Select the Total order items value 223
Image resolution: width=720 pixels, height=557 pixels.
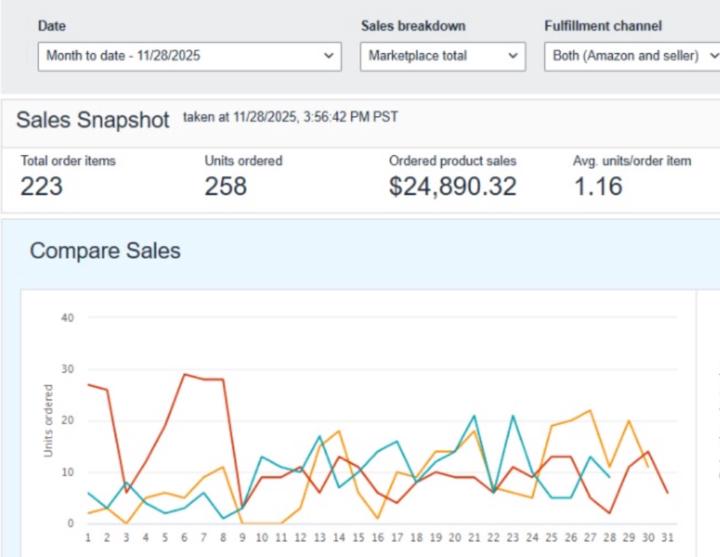click(x=41, y=185)
